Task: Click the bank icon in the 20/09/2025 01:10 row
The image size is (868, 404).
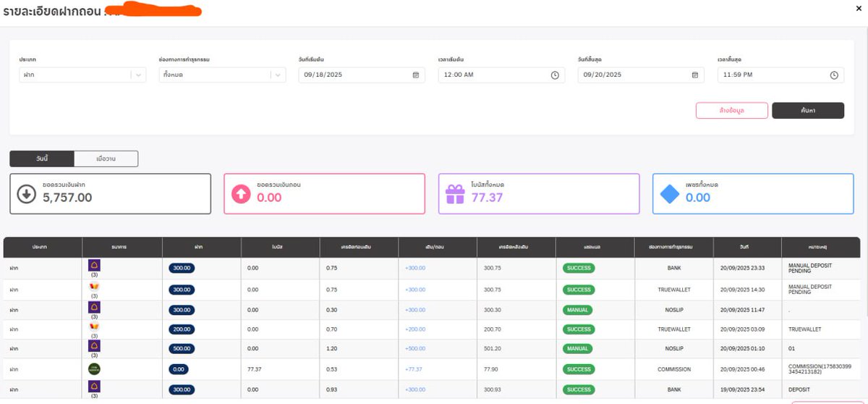Action: pyautogui.click(x=94, y=347)
